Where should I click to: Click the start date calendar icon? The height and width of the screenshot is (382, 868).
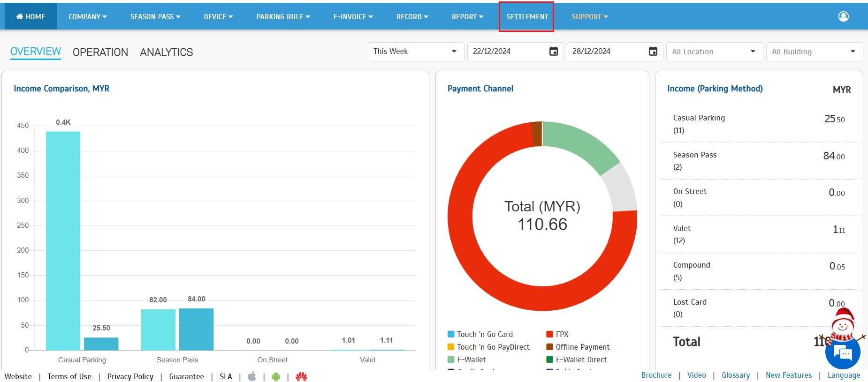pyautogui.click(x=554, y=52)
